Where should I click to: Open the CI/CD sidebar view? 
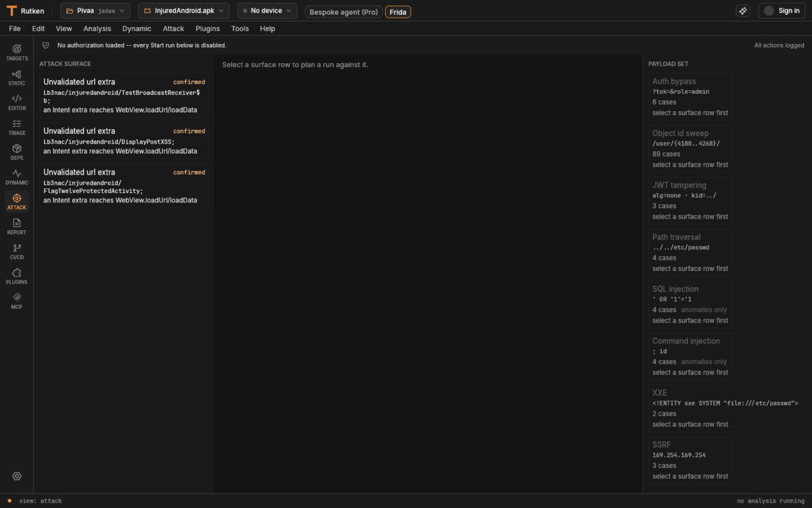coord(17,251)
